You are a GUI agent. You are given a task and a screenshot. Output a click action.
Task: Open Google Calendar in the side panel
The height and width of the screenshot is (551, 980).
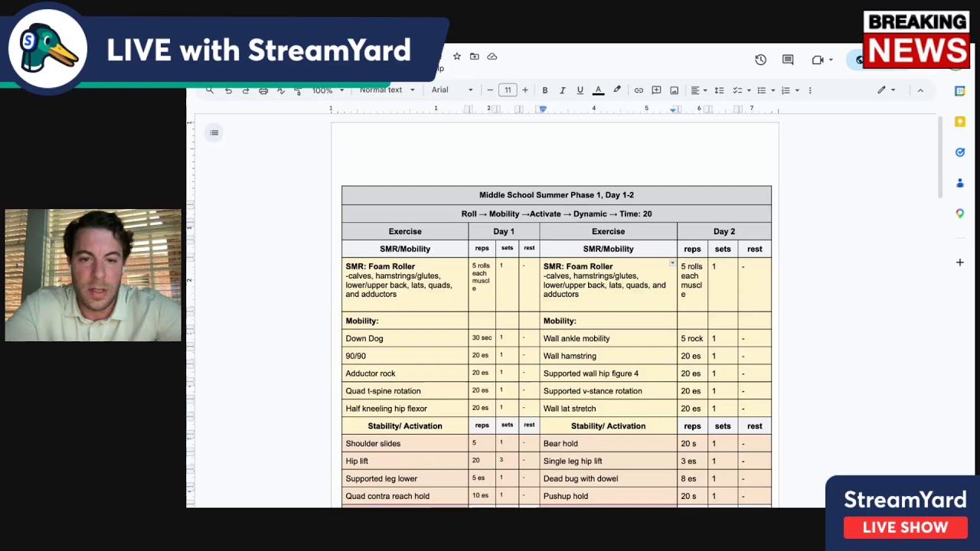pos(960,91)
